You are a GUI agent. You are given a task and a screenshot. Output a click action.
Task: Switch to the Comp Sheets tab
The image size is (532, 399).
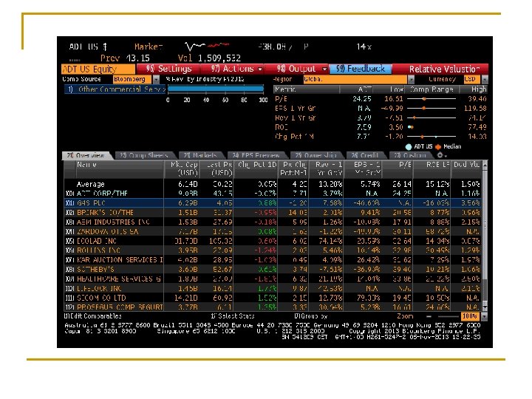click(x=144, y=155)
